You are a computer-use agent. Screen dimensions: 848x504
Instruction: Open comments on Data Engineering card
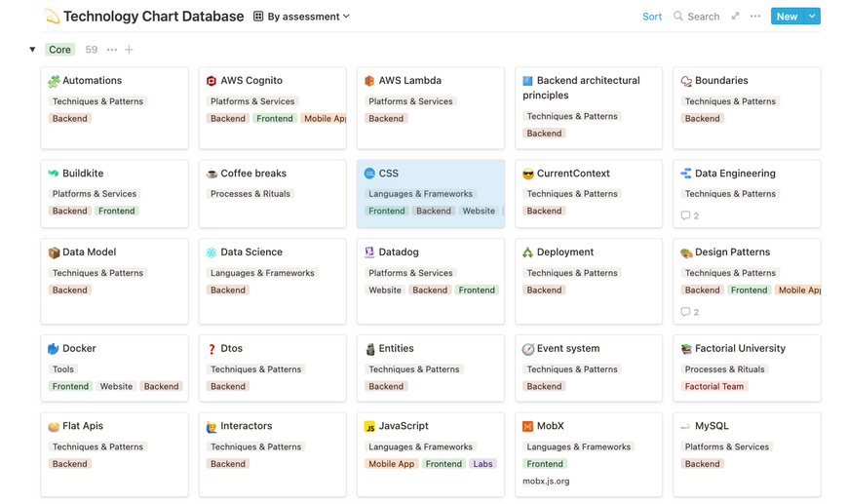(689, 215)
